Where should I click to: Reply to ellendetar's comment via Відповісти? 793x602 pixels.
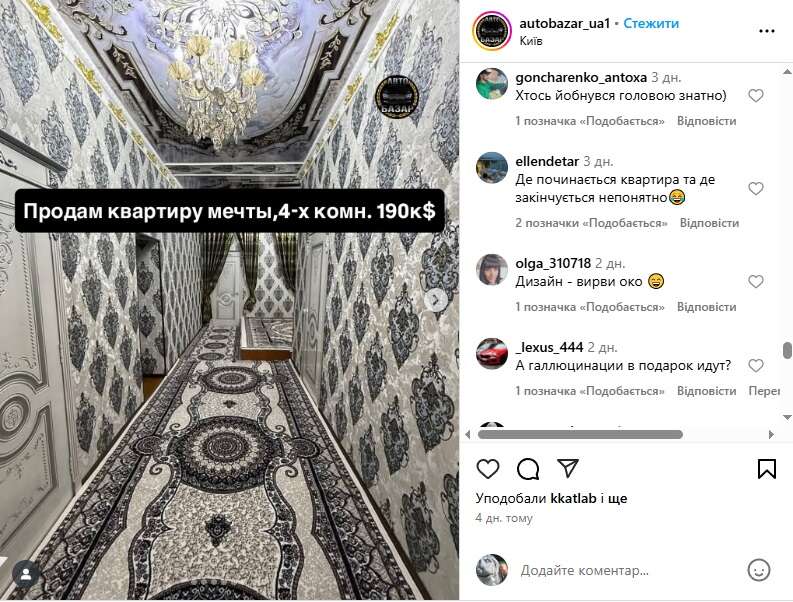pos(709,223)
